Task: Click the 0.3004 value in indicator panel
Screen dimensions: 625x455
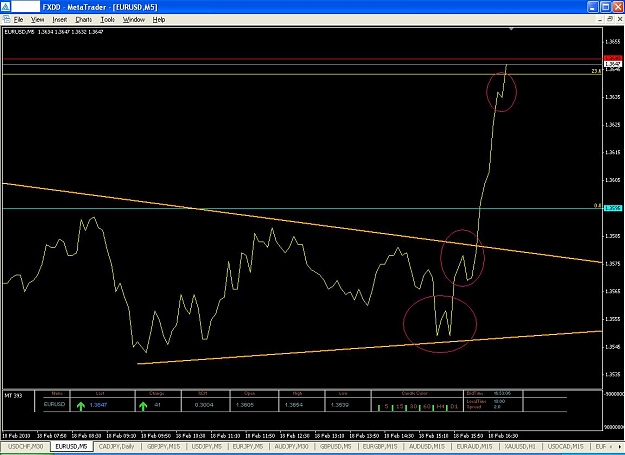Action: pyautogui.click(x=204, y=405)
